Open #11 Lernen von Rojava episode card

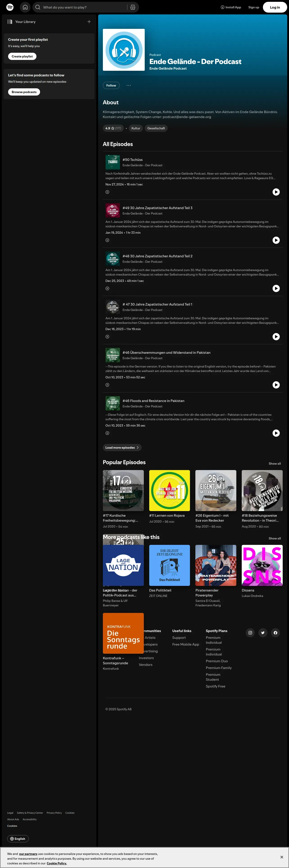click(x=169, y=497)
